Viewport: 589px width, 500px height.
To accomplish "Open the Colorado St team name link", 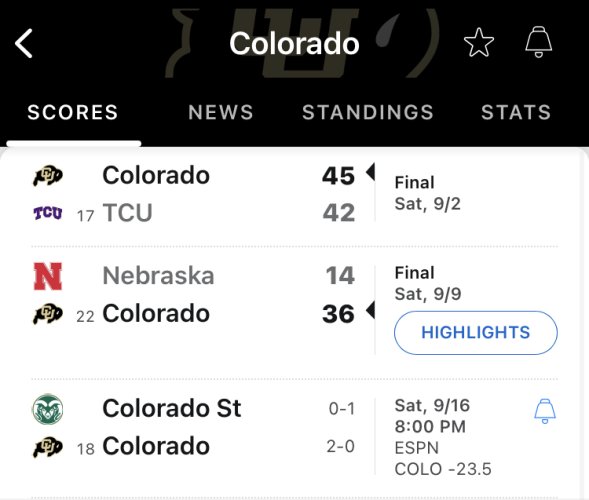I will click(172, 408).
